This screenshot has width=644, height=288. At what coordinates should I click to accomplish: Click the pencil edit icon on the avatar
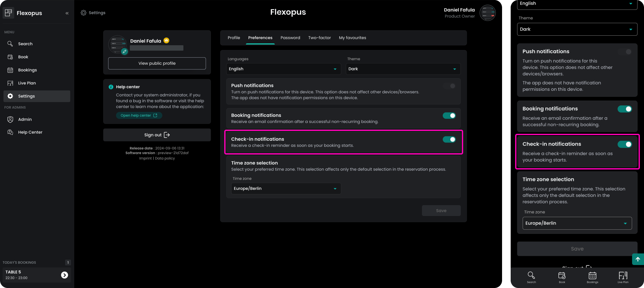coord(124,52)
